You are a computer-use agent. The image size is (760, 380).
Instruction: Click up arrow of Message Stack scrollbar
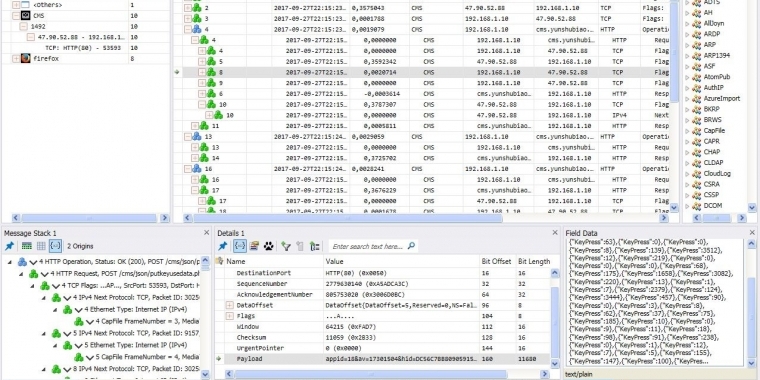pos(205,261)
